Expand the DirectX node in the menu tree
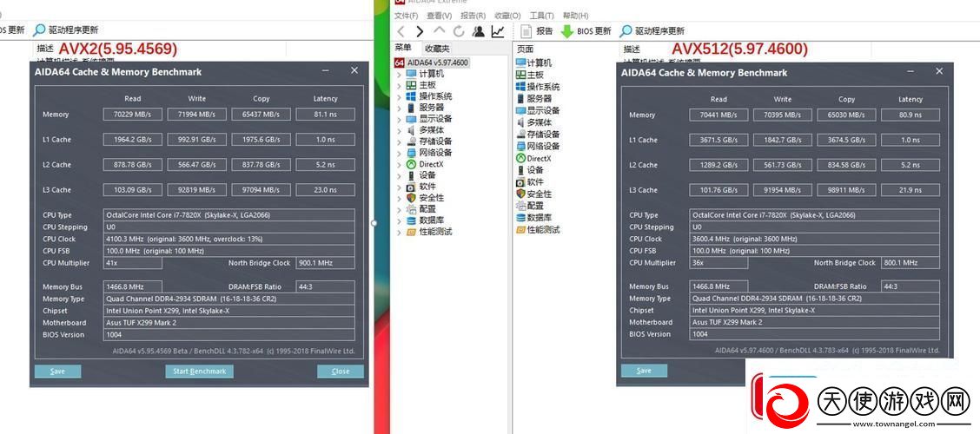Screen dimensions: 980x434 [x=400, y=164]
